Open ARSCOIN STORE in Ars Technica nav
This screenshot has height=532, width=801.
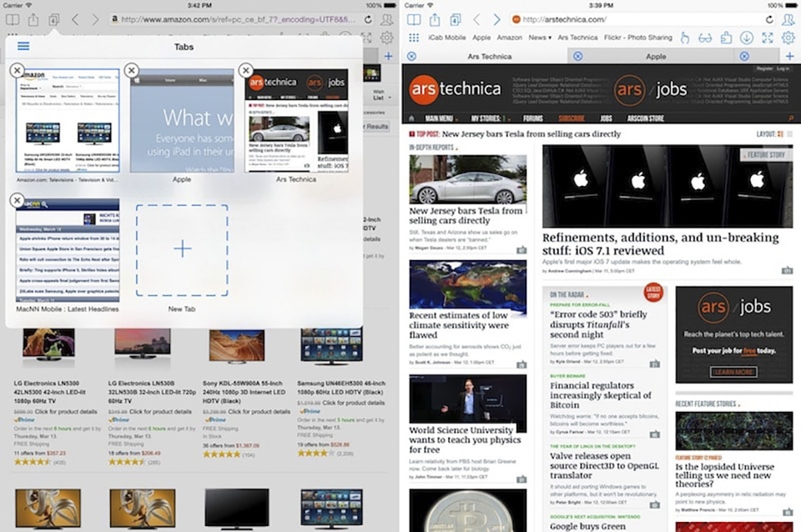(646, 118)
